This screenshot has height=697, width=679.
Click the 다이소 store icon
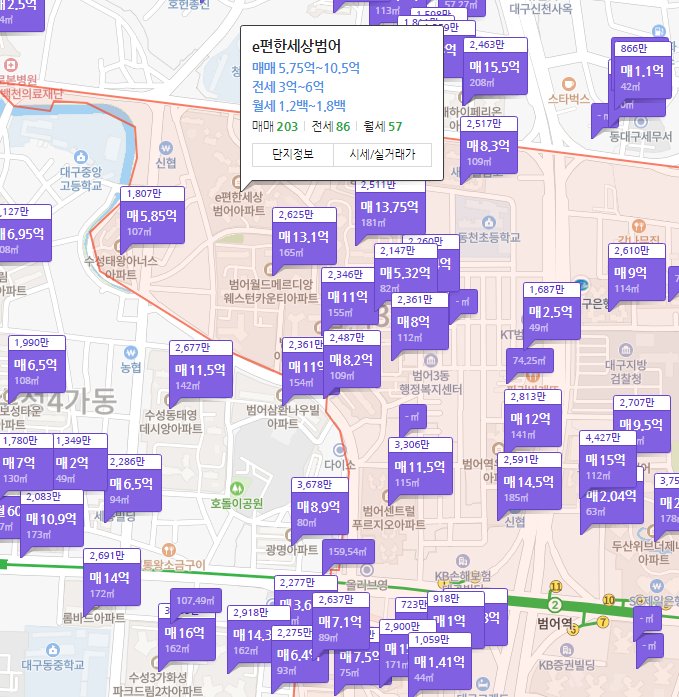[x=340, y=450]
